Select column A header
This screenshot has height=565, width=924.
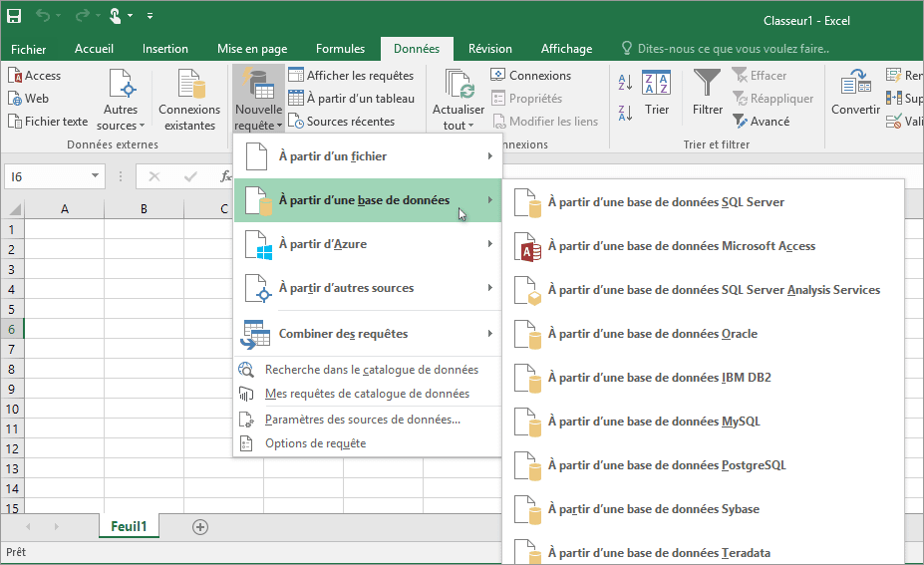[x=64, y=208]
